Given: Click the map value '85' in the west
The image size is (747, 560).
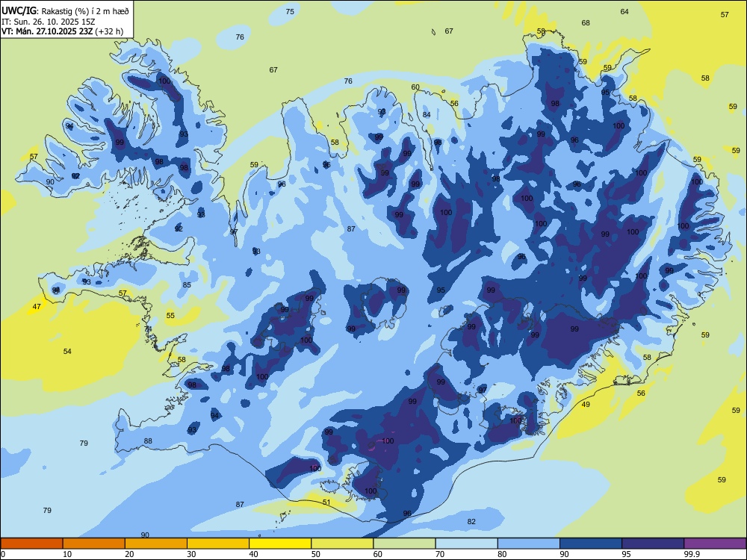Looking at the screenshot, I should 187,285.
